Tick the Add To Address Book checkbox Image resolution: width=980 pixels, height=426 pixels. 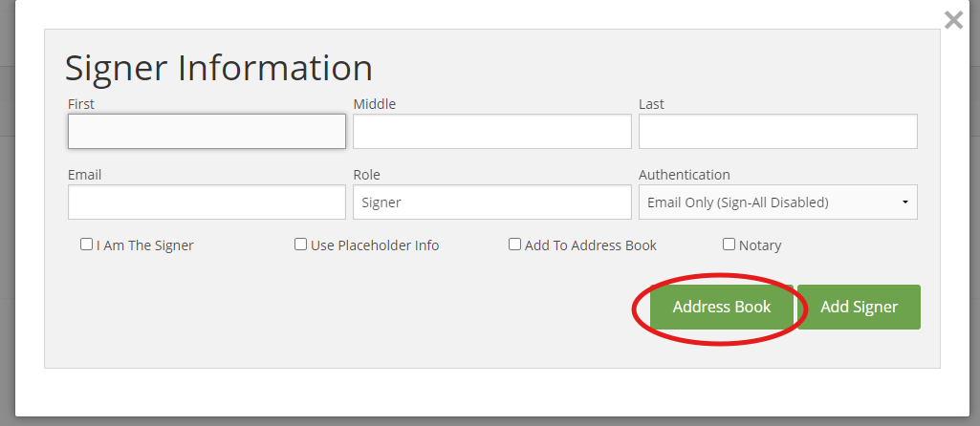pyautogui.click(x=514, y=245)
